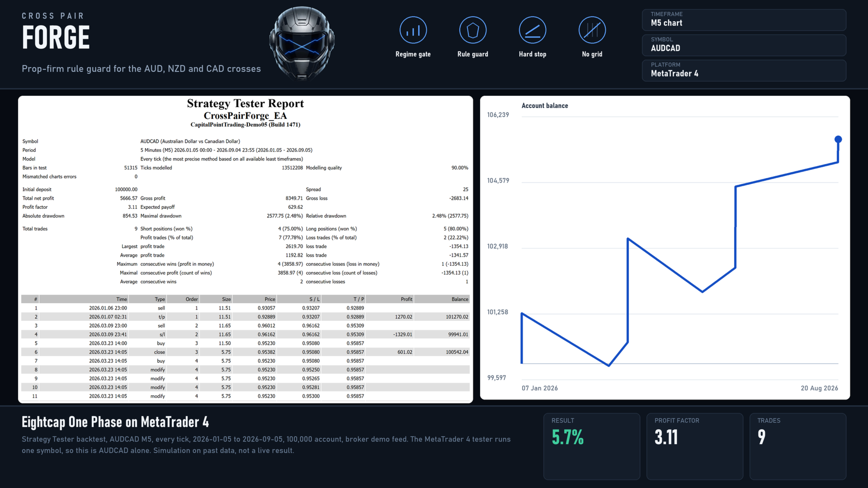Viewport: 868px width, 488px height.
Task: Click the Eightcap One Phase heading
Action: click(x=115, y=422)
